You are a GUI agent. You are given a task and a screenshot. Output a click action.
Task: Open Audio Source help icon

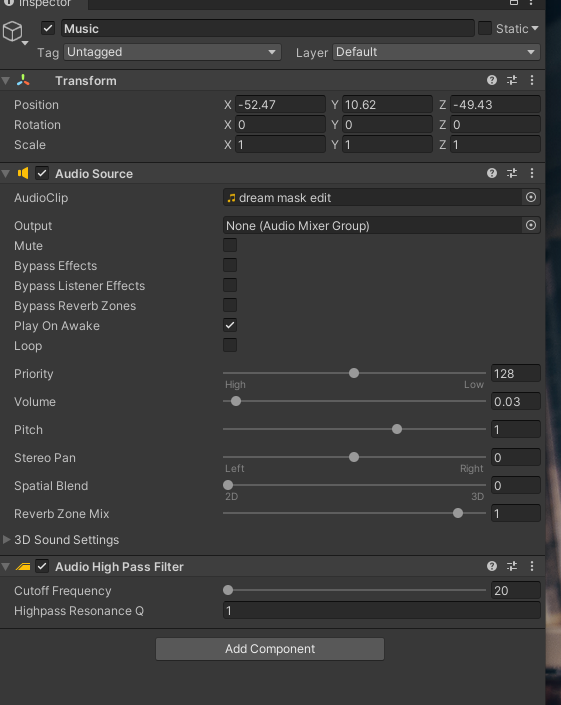(x=492, y=174)
